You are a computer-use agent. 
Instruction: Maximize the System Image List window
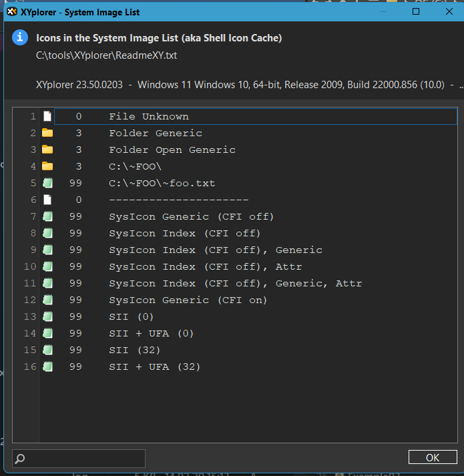point(416,11)
